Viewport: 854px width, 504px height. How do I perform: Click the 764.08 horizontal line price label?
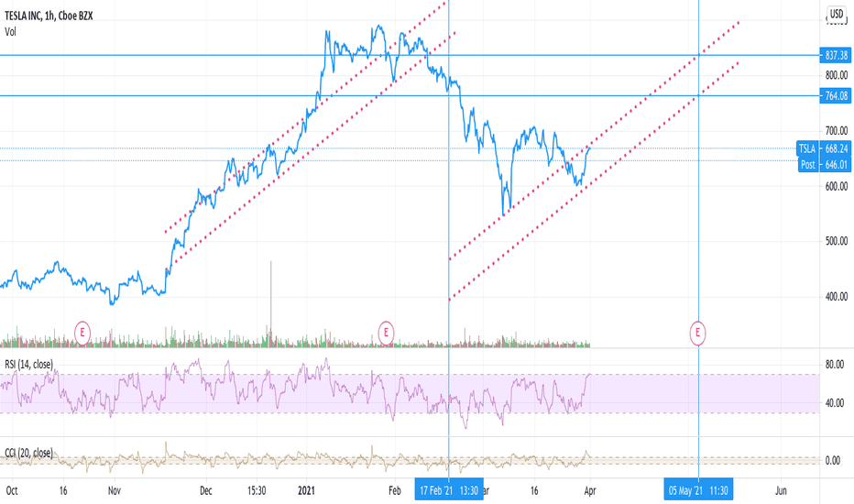coord(836,96)
